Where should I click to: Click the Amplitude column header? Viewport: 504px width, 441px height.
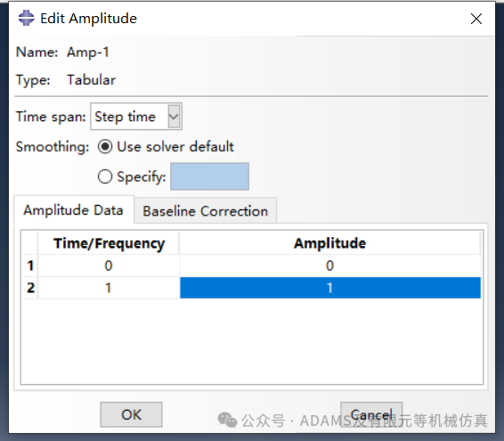[330, 243]
